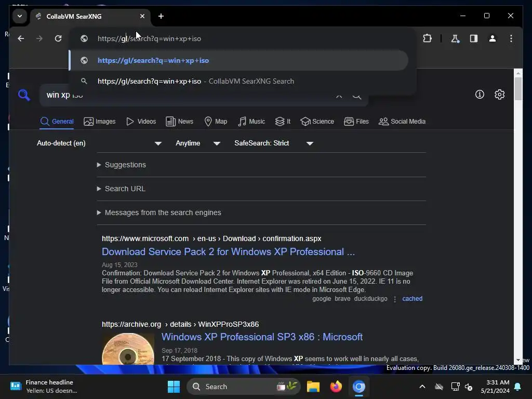Select the highlighted URL autocomplete suggestion

[x=238, y=60]
